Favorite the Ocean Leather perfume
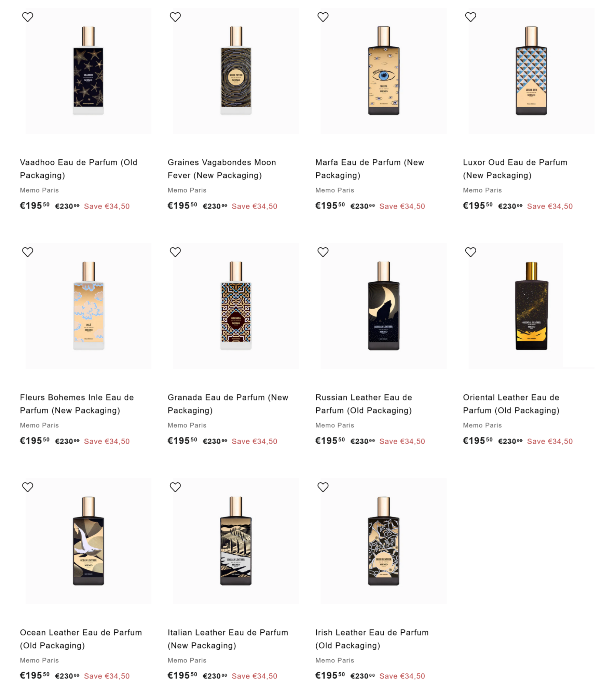 [28, 487]
